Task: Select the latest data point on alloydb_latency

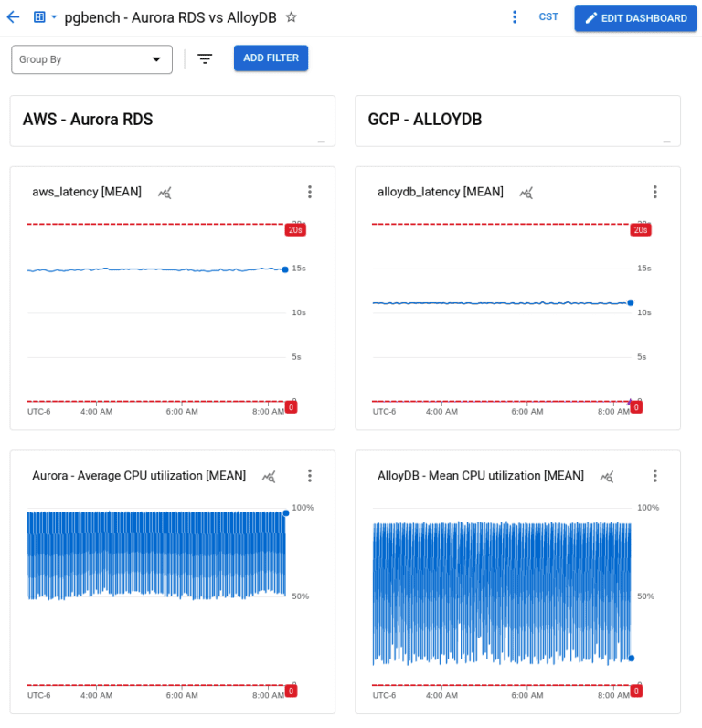Action: click(x=631, y=302)
